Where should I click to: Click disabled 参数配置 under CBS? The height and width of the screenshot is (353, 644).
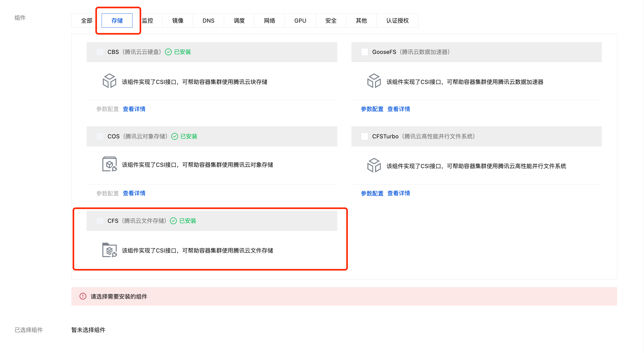107,109
